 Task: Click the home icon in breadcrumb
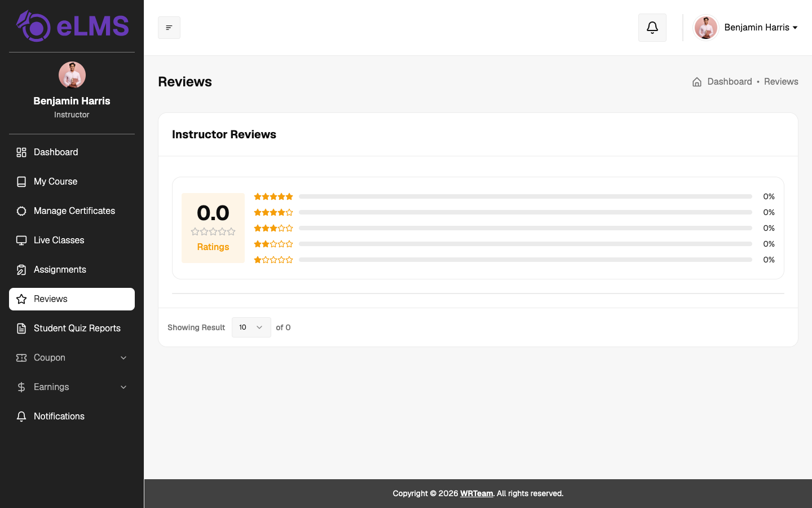(x=697, y=82)
